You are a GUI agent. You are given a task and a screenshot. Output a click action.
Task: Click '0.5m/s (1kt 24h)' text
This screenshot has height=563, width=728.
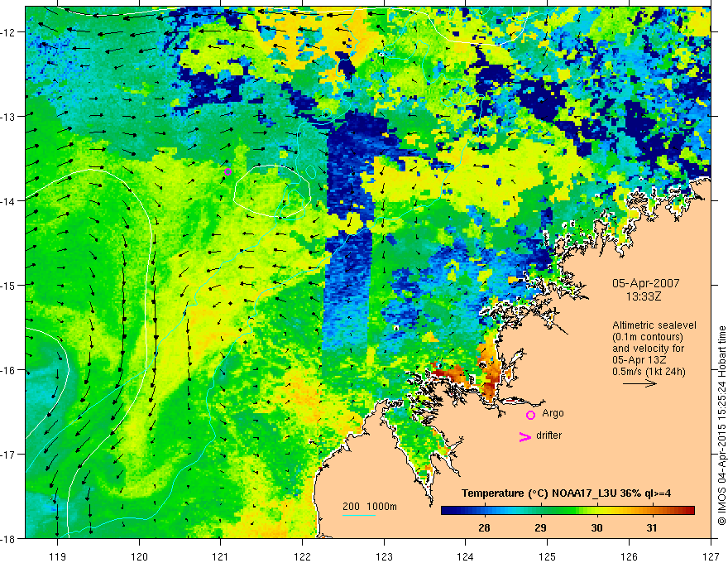(649, 372)
